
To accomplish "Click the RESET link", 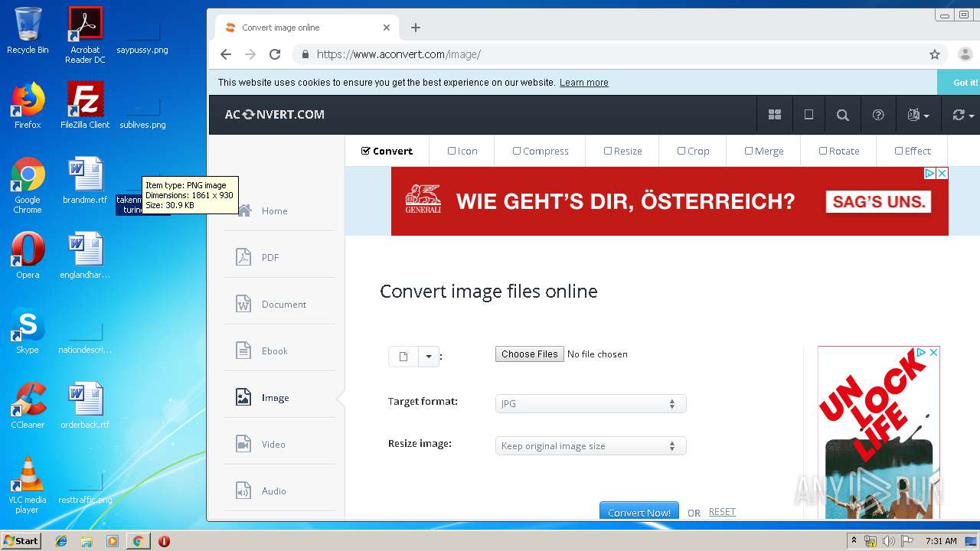I will pyautogui.click(x=722, y=512).
